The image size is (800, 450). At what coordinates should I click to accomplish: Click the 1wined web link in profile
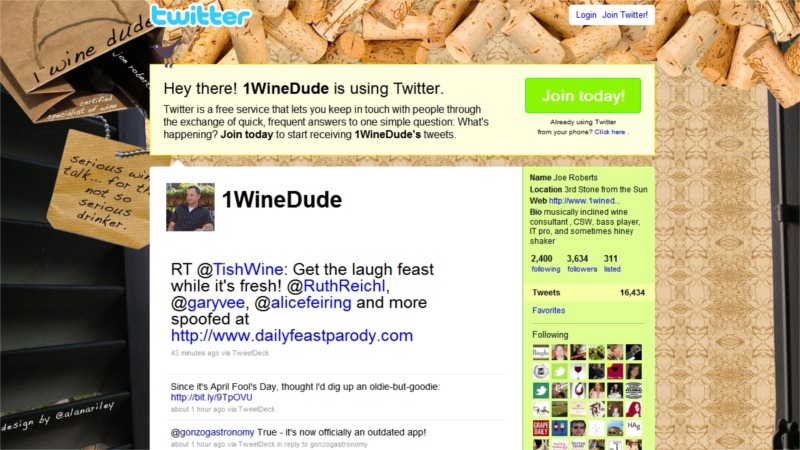585,201
